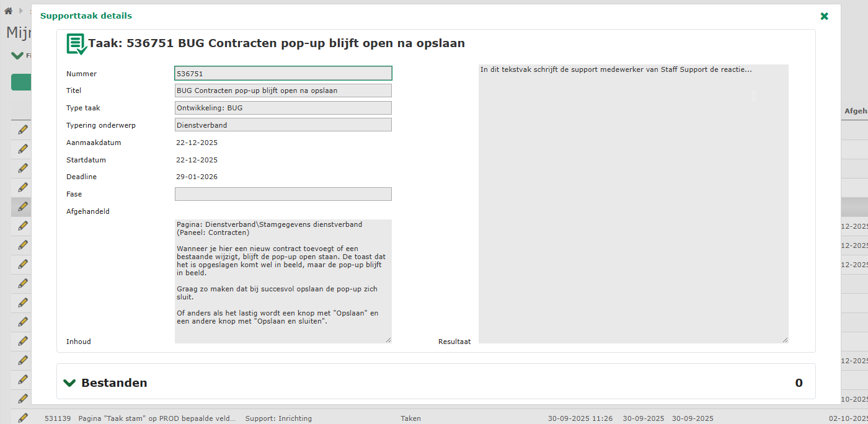Click the Resultaat text area resize handle
The height and width of the screenshot is (424, 868).
click(x=785, y=340)
